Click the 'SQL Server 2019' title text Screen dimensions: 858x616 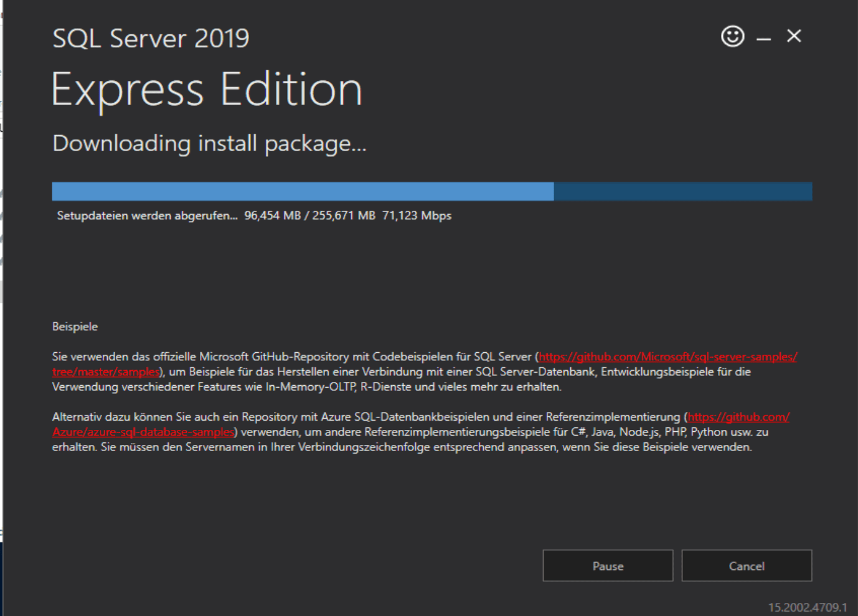pyautogui.click(x=151, y=39)
